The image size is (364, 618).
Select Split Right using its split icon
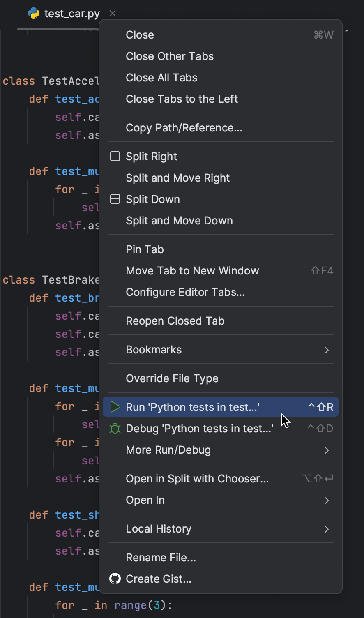[115, 156]
